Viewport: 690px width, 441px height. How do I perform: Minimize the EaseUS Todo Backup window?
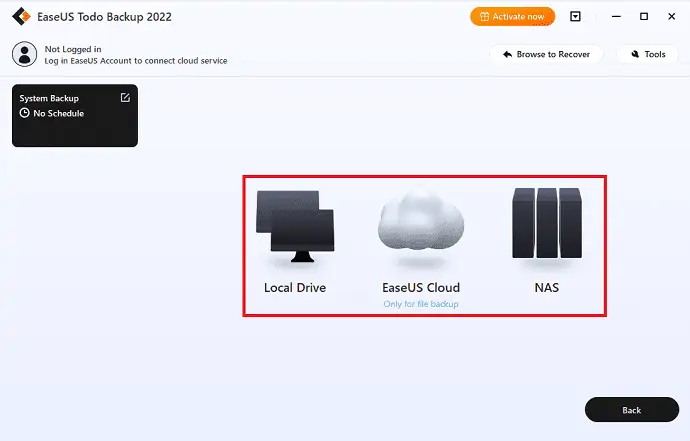pos(616,17)
